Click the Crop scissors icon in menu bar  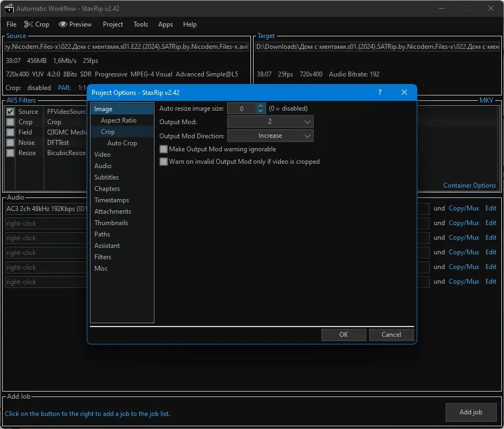[x=28, y=24]
